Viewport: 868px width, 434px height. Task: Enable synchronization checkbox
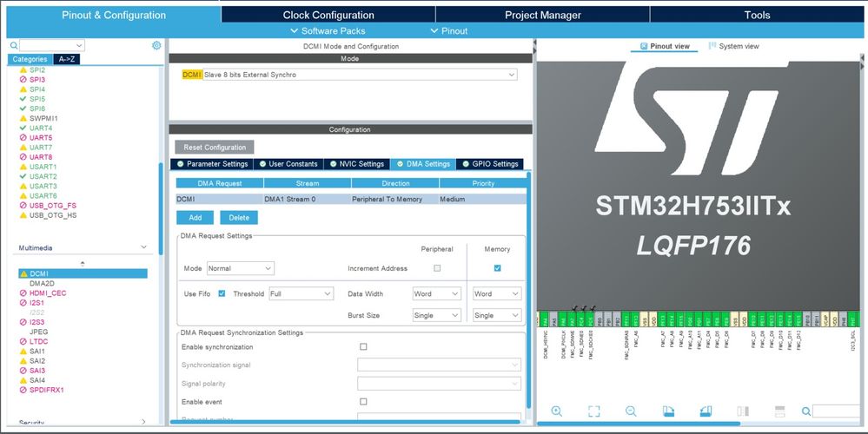pyautogui.click(x=363, y=346)
